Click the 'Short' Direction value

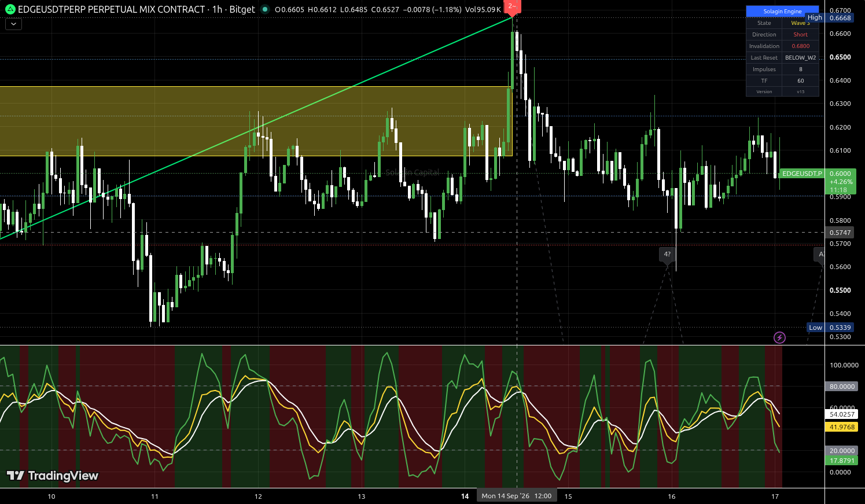[801, 35]
